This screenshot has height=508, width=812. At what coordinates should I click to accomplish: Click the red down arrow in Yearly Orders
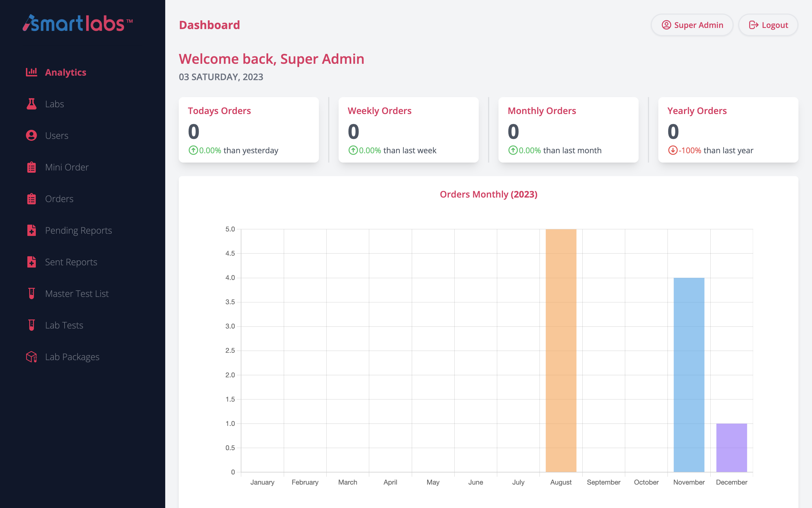tap(672, 150)
